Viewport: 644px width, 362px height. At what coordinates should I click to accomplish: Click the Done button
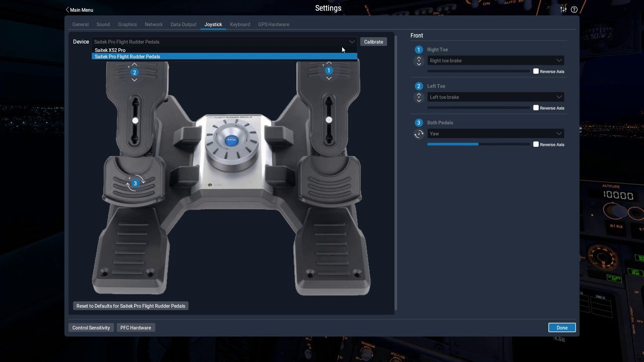[x=562, y=328]
